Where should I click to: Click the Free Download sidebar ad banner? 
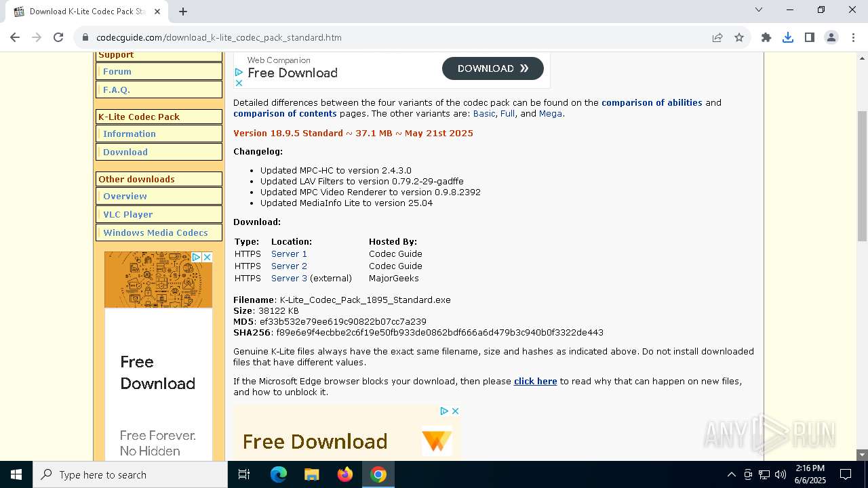(x=158, y=356)
